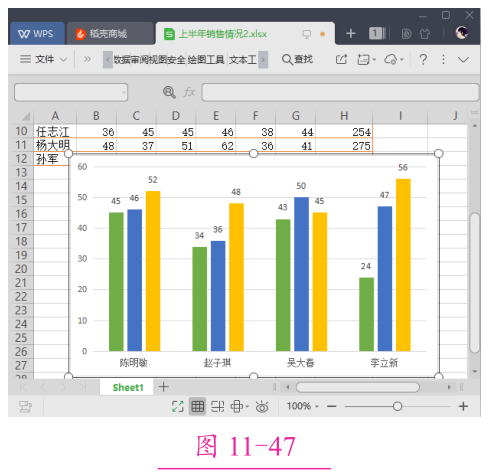Click the magnifier zoom icon beside fx
Viewport: 491px width, 476px height.
click(169, 92)
